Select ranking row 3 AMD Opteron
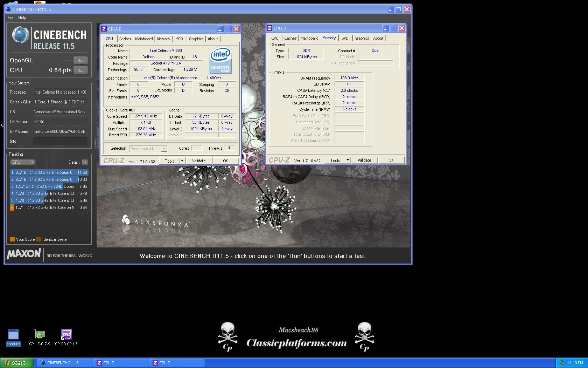The height and width of the screenshot is (368, 588). click(x=49, y=186)
